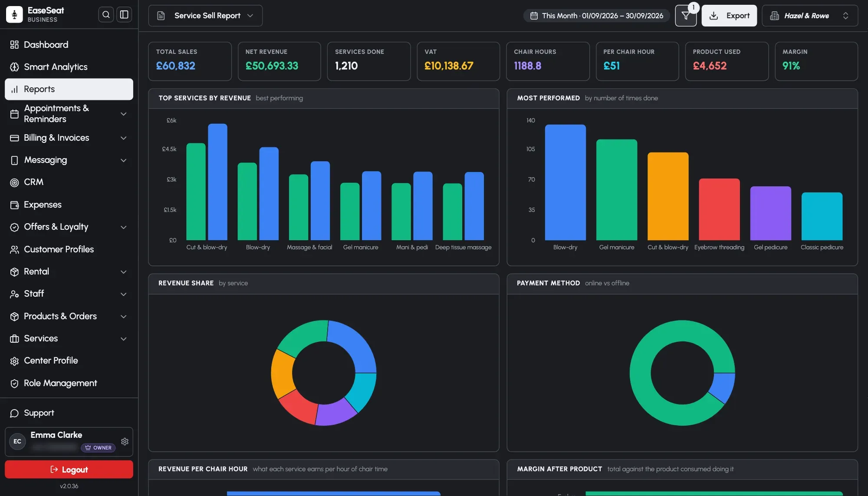The image size is (868, 496).
Task: Click the Support chat bubble icon
Action: 14,413
